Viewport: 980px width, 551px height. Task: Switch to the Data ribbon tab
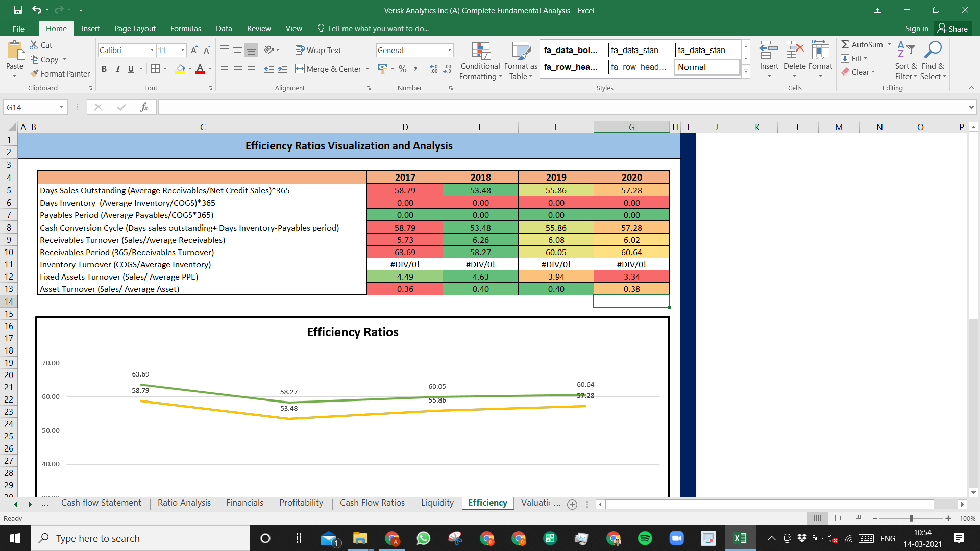click(x=224, y=29)
